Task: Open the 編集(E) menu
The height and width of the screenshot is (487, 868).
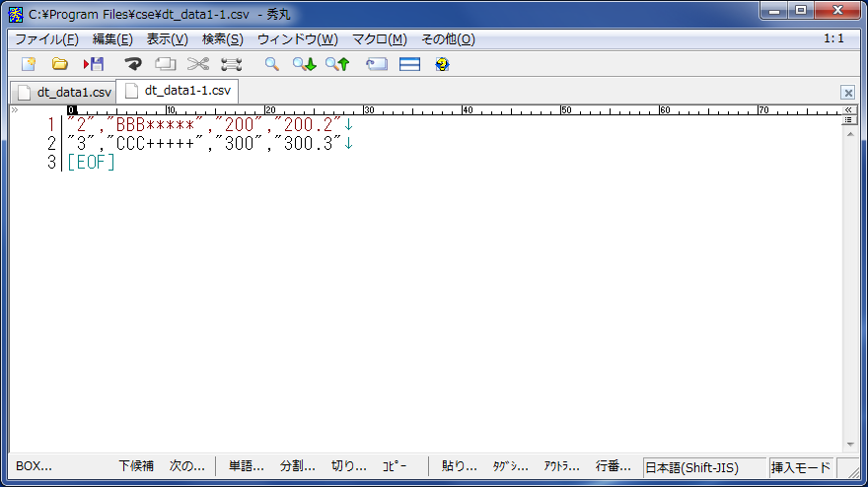Action: pos(112,39)
